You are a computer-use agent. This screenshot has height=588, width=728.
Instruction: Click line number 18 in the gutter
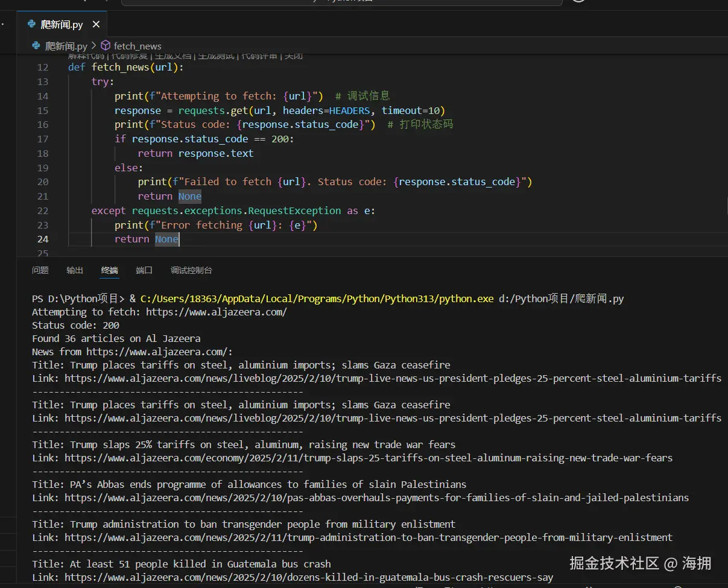(x=42, y=153)
